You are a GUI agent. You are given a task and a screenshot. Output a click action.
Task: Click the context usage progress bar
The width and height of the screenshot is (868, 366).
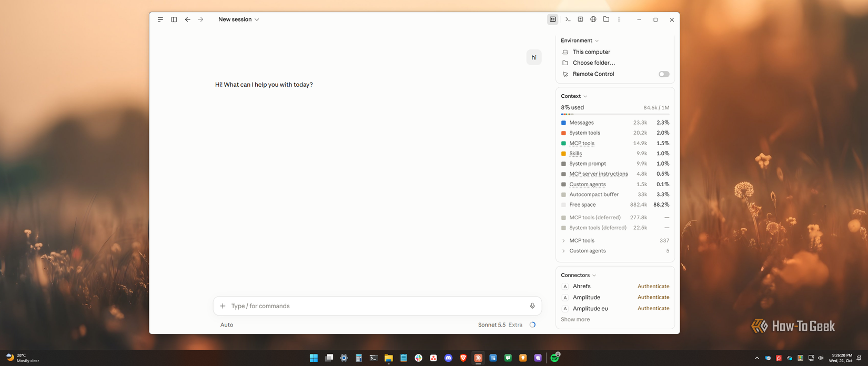615,114
